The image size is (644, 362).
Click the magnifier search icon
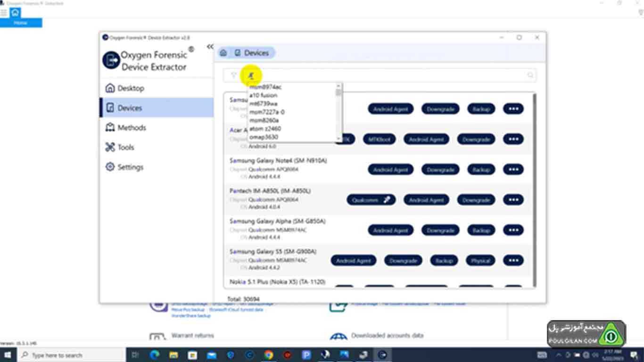click(x=530, y=75)
